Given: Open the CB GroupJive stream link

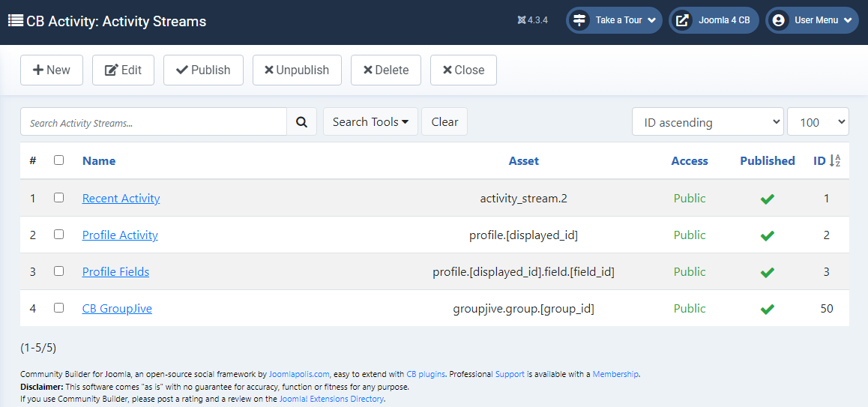Looking at the screenshot, I should (117, 308).
